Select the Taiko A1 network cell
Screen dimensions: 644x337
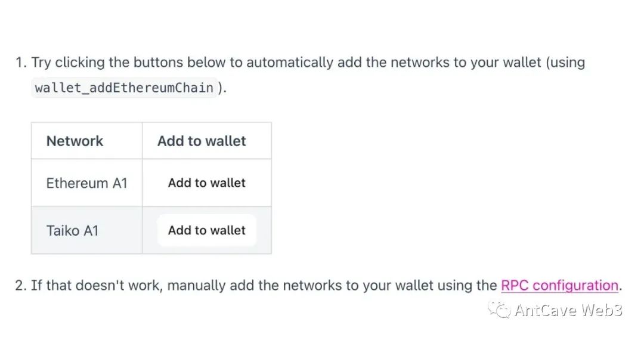click(x=72, y=230)
